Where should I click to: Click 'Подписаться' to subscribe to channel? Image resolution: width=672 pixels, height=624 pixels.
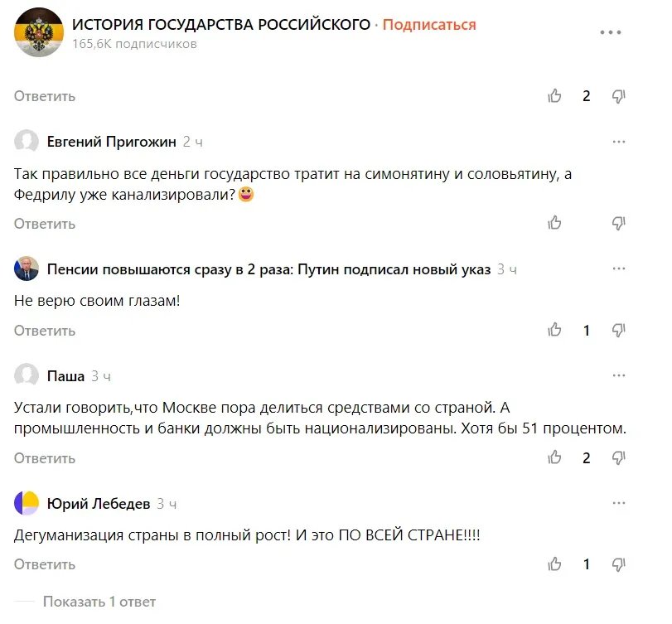point(429,25)
